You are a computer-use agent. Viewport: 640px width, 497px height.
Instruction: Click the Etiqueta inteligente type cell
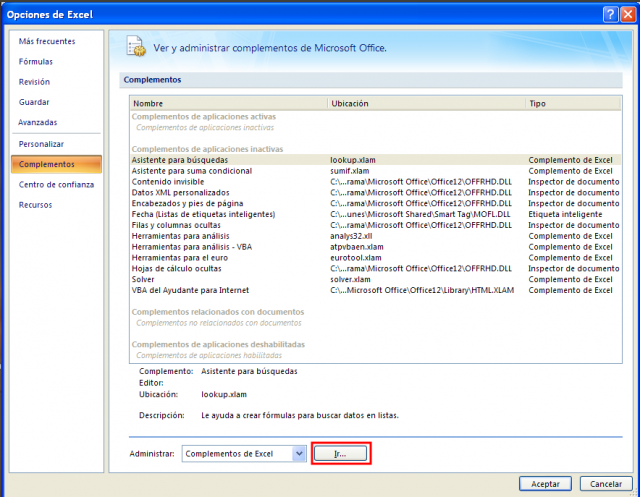point(565,214)
